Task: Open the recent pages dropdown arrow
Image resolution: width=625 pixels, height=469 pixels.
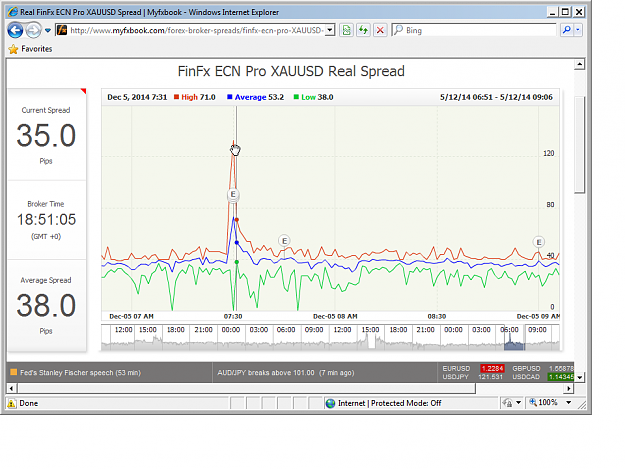Action: click(47, 30)
